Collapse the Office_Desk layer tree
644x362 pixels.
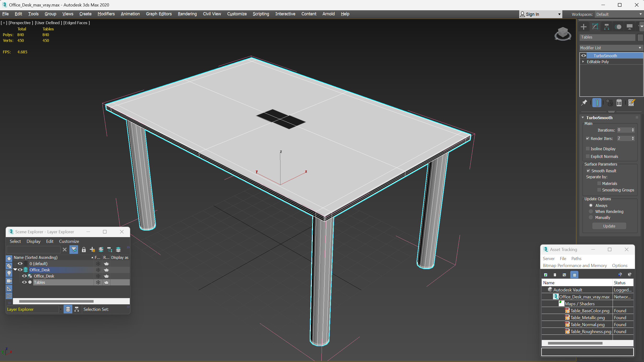click(15, 270)
